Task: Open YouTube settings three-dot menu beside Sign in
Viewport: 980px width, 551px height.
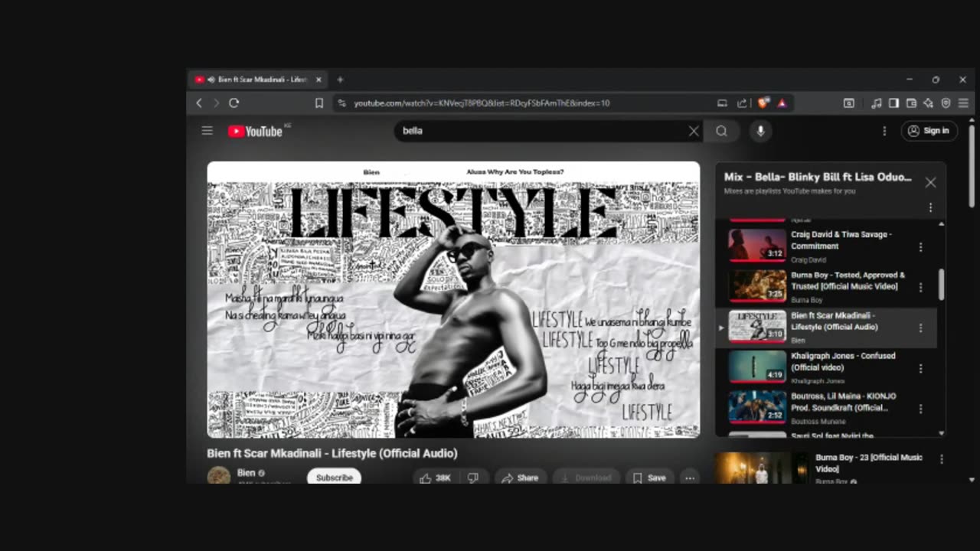Action: [884, 131]
